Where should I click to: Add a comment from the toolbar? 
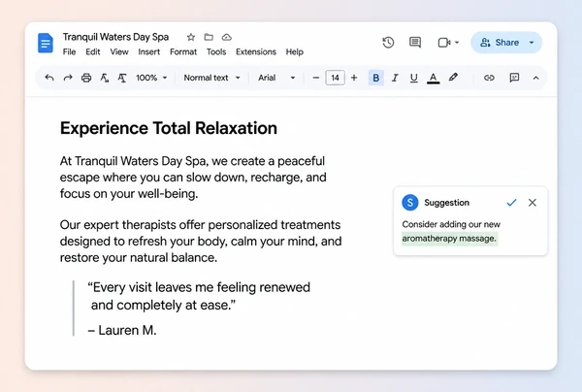[514, 78]
